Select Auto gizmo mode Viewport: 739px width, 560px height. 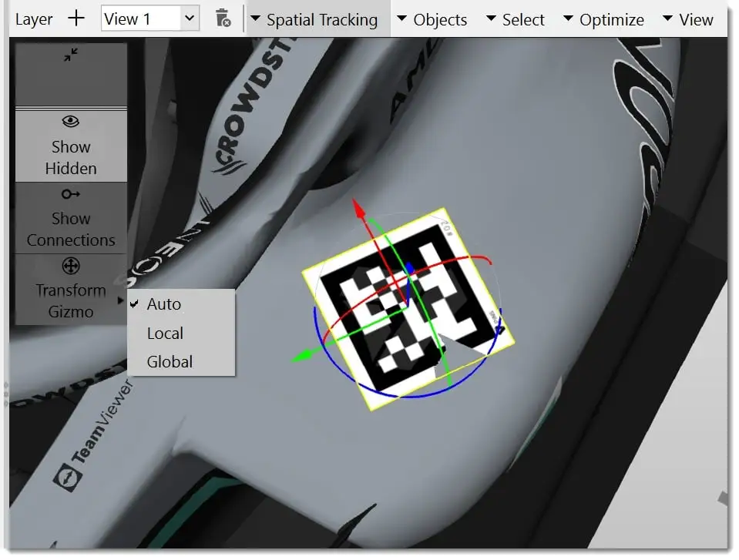click(181, 304)
